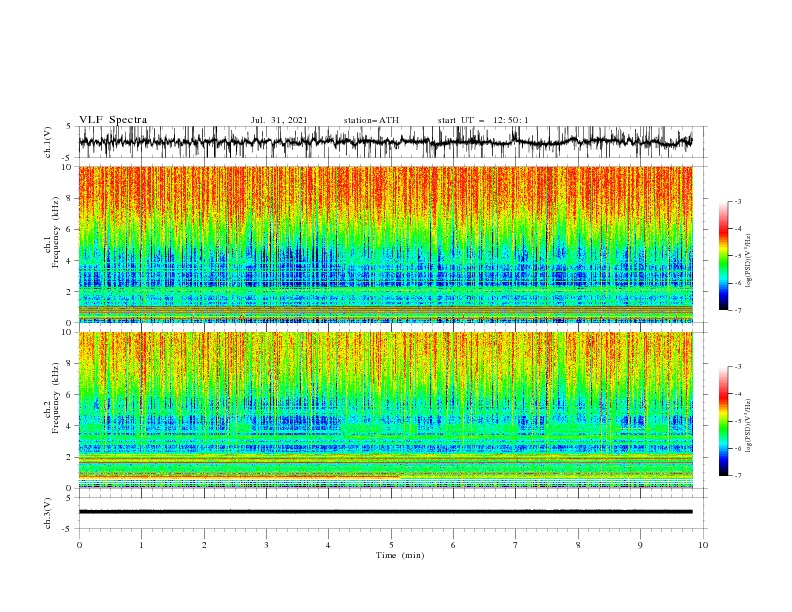Click the ch.1 spectrogram color scale bar
The height and width of the screenshot is (612, 792).
[x=723, y=256]
